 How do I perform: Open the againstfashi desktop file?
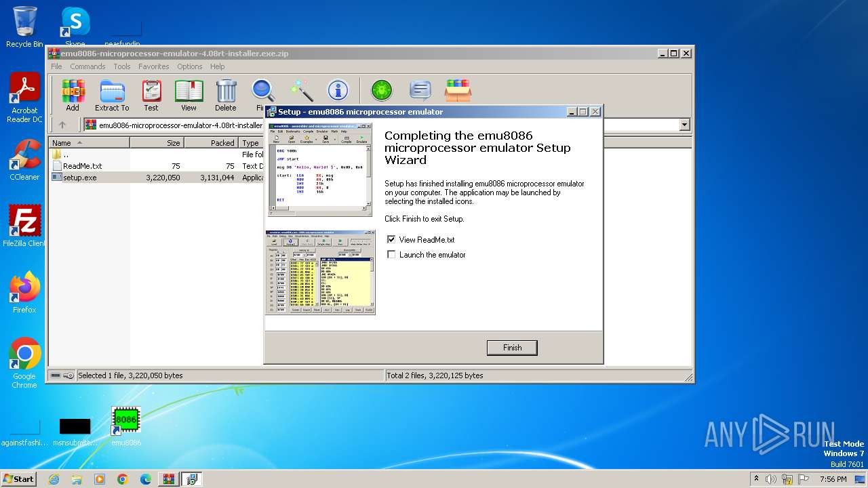[24, 431]
